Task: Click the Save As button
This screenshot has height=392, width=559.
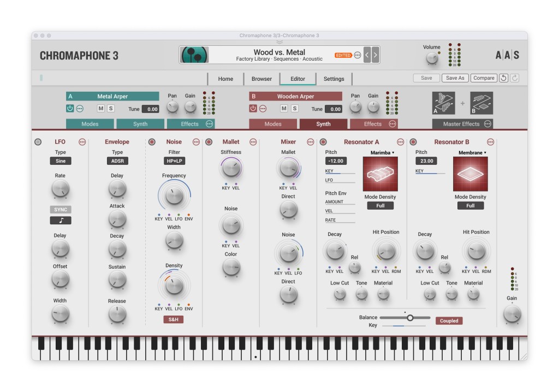Action: coord(455,78)
